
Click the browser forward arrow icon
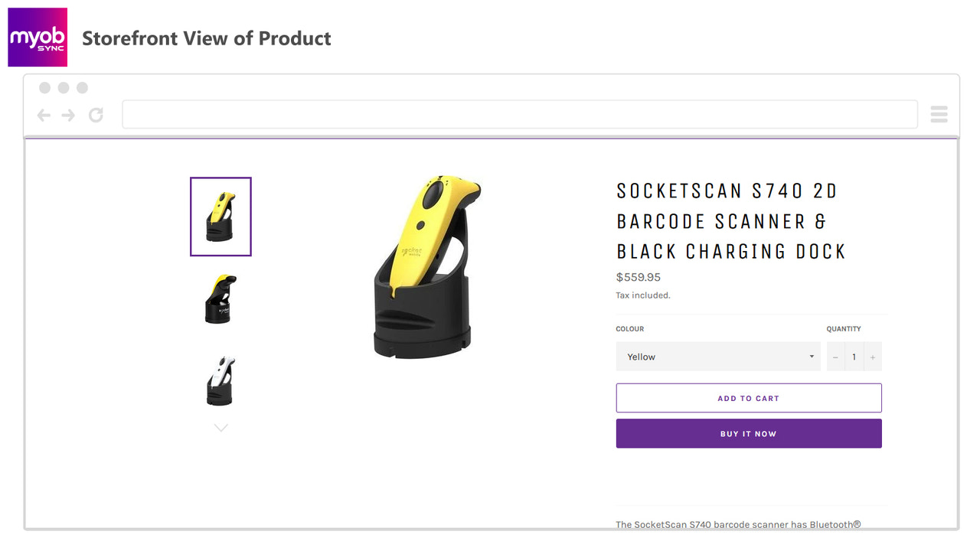(x=67, y=114)
